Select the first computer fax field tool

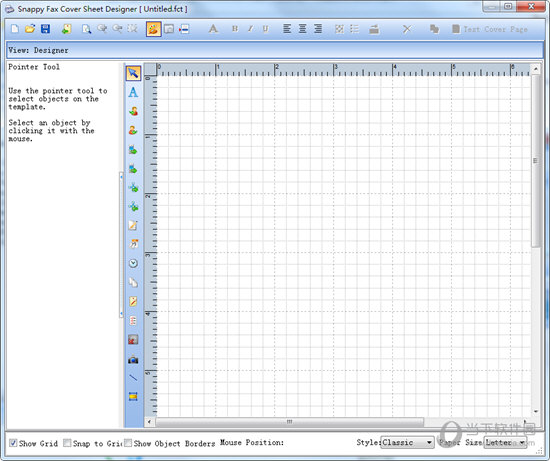pyautogui.click(x=133, y=150)
